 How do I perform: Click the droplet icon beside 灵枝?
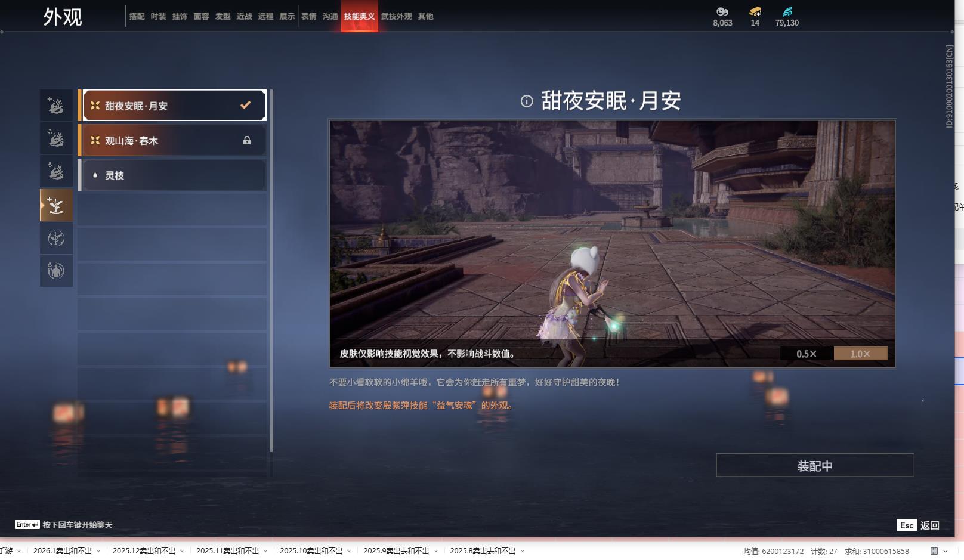[95, 175]
